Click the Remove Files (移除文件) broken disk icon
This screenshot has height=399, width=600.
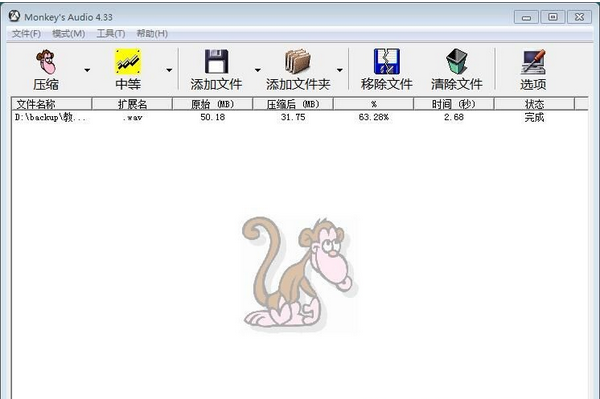click(386, 61)
